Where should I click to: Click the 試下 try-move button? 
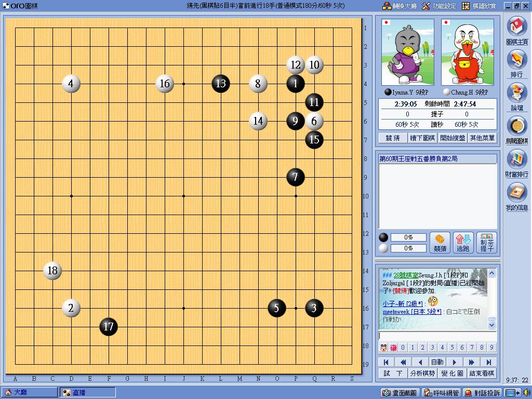(393, 373)
